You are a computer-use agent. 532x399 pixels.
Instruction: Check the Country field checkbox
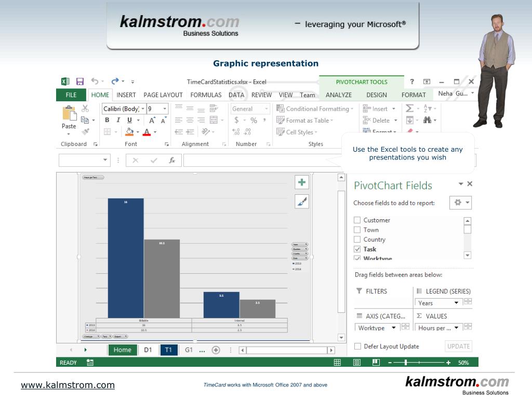(x=357, y=240)
